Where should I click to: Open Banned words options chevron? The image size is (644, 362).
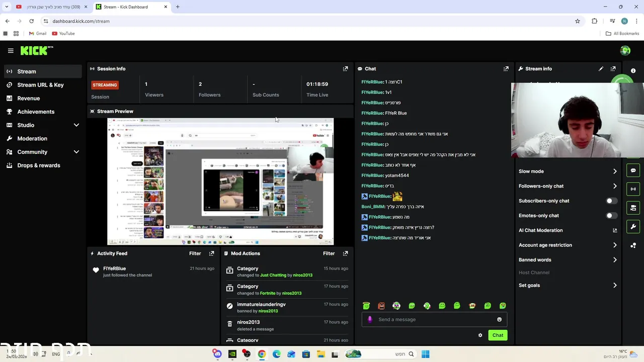point(614,260)
